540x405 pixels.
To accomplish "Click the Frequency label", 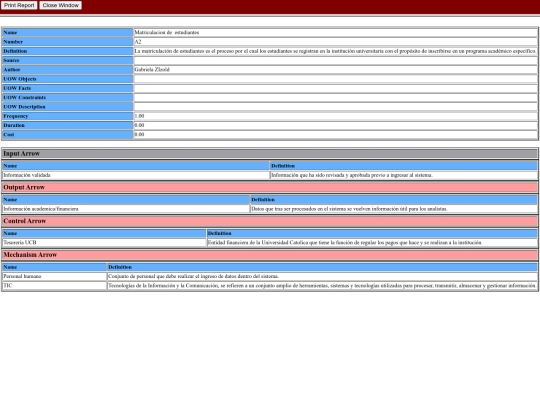I will 15,116.
